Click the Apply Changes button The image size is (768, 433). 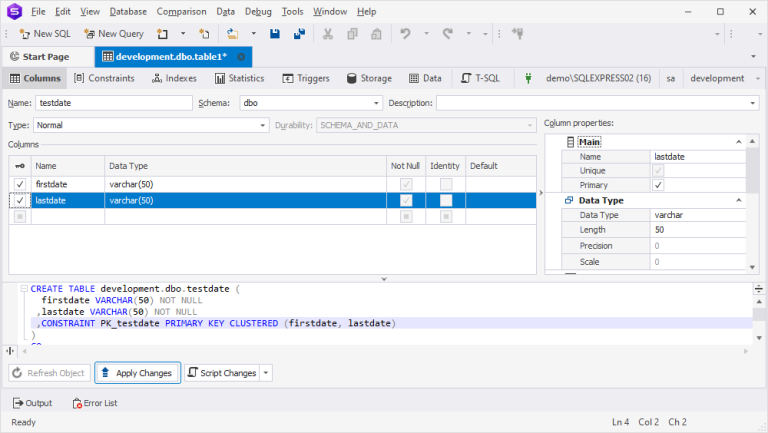pyautogui.click(x=137, y=373)
